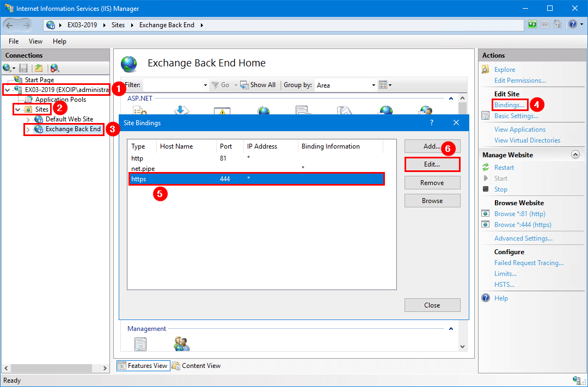Click Edit Permissions... action link

[520, 80]
